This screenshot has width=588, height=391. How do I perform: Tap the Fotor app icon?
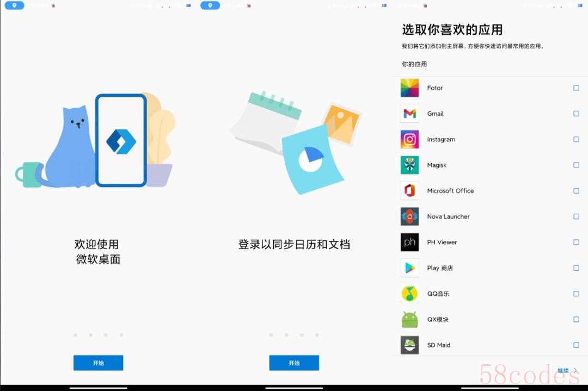(x=409, y=88)
